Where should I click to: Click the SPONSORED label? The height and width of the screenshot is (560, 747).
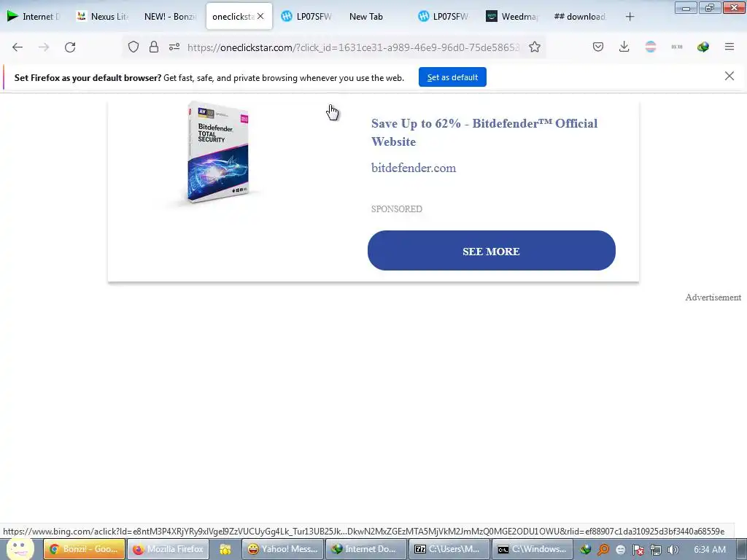(x=396, y=209)
